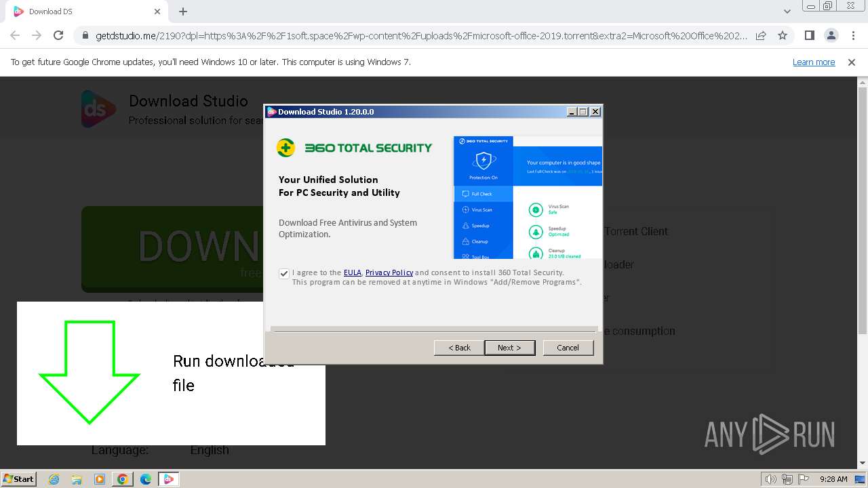
Task: Click the green DOWNLOAD button on page
Action: [x=173, y=249]
